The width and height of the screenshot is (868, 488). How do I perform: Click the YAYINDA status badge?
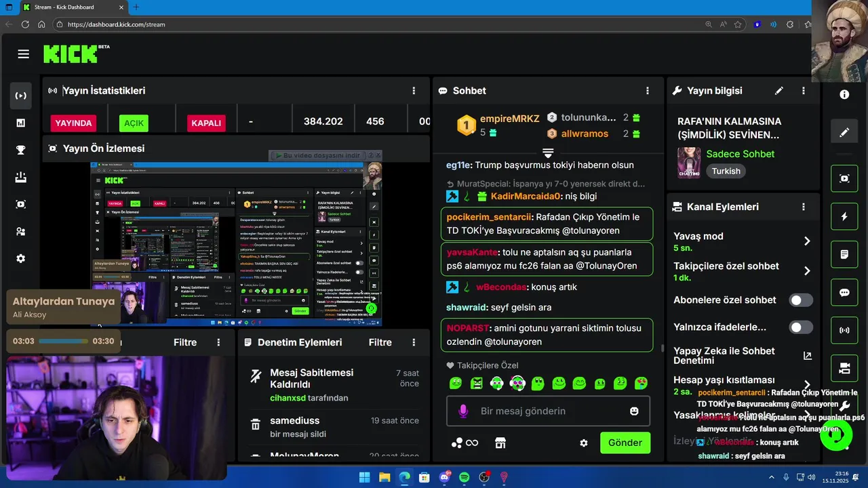(x=73, y=123)
